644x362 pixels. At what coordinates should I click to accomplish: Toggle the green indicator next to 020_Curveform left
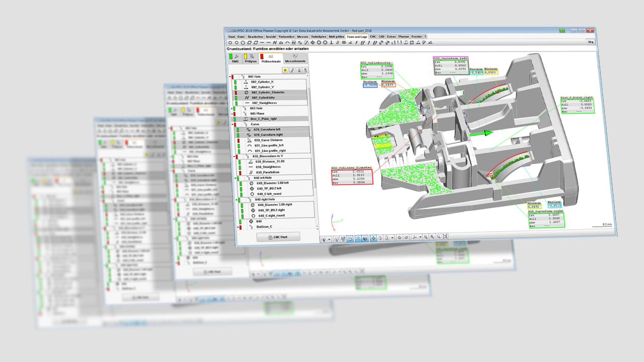pyautogui.click(x=238, y=130)
